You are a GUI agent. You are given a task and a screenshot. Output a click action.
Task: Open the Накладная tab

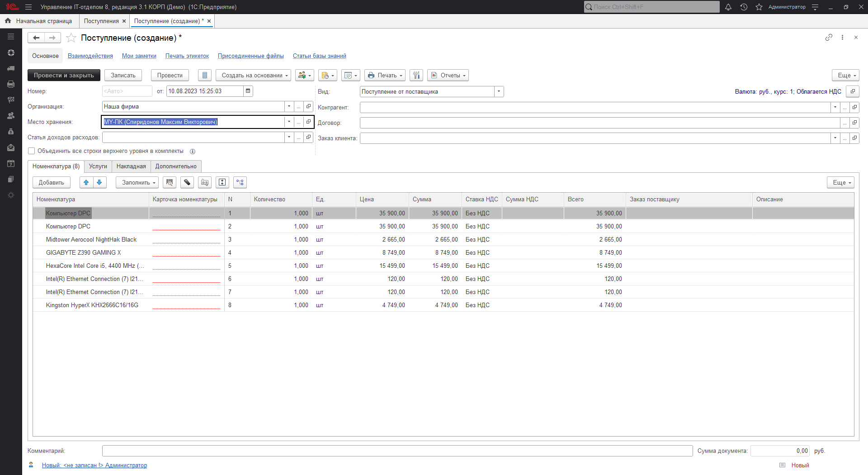pyautogui.click(x=131, y=166)
